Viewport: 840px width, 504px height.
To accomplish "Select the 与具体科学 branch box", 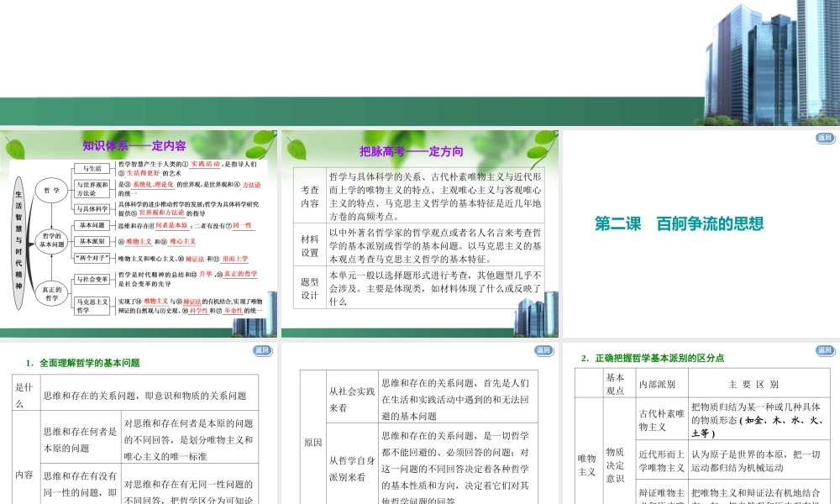I will (92, 209).
